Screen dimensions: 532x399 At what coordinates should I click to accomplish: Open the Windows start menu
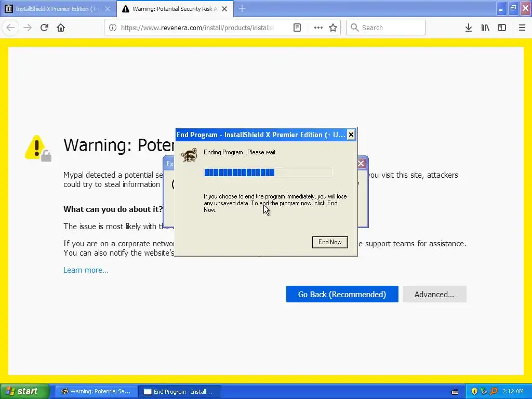tap(24, 391)
